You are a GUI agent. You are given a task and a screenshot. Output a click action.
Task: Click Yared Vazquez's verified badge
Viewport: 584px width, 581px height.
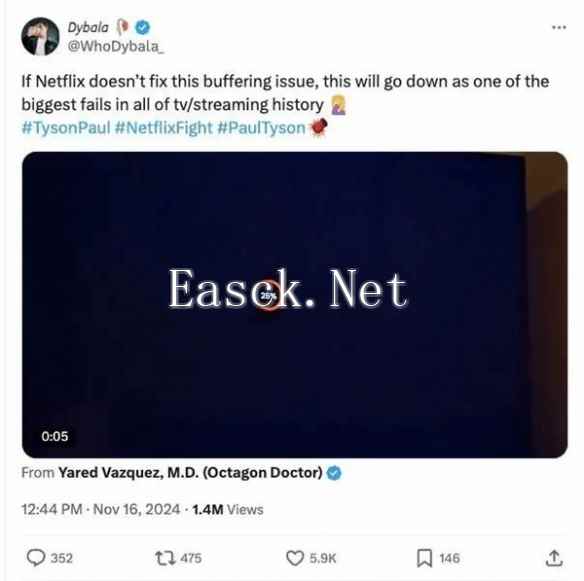334,473
